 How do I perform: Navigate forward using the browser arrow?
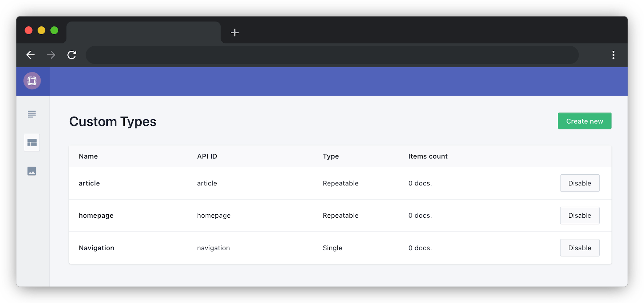point(51,55)
